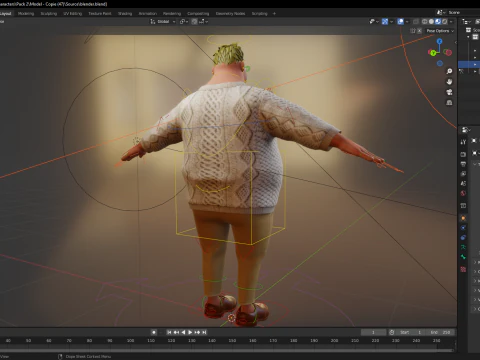Toggle the pose X mirror button
This screenshot has width=480, height=360.
point(419,31)
